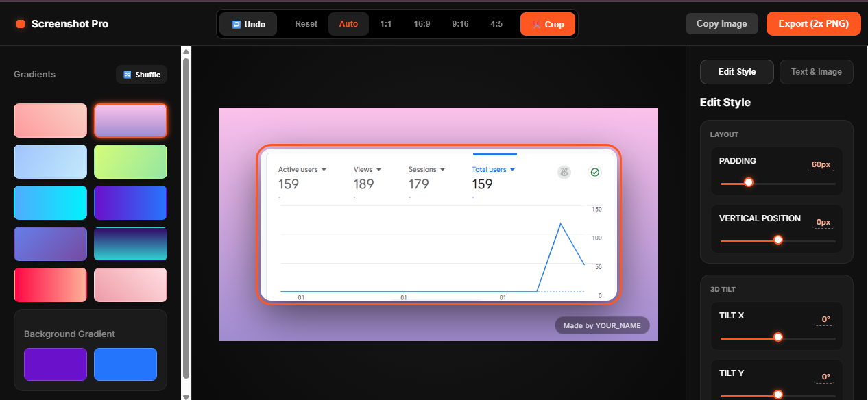Open the purple Background Gradient color picker
The image size is (868, 400).
pyautogui.click(x=56, y=364)
